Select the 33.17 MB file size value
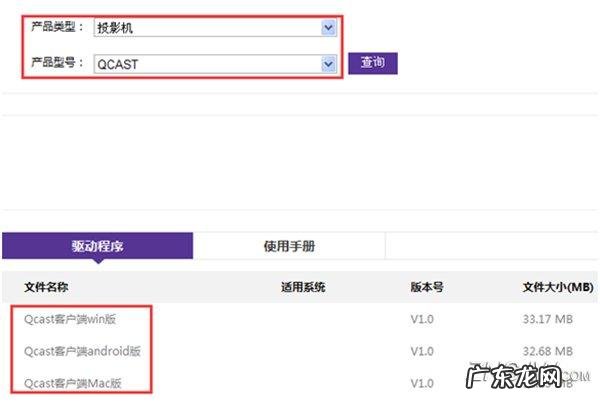Image resolution: width=600 pixels, height=406 pixels. (x=548, y=319)
